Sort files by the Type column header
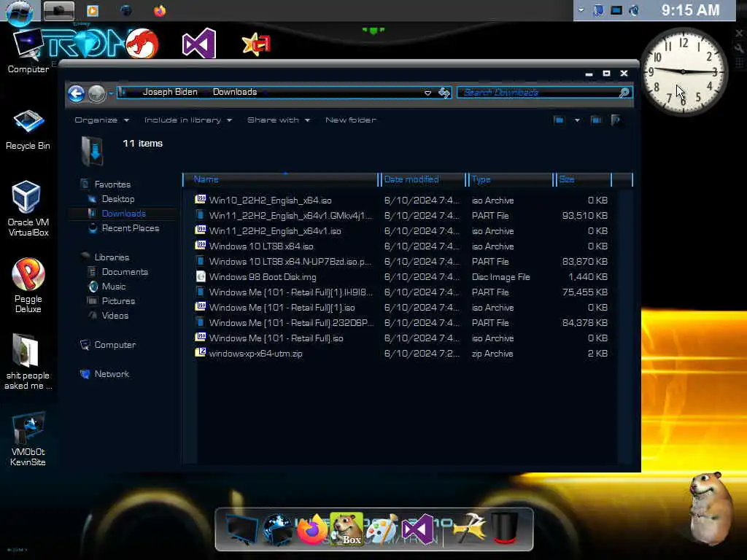This screenshot has height=560, width=747. [510, 179]
